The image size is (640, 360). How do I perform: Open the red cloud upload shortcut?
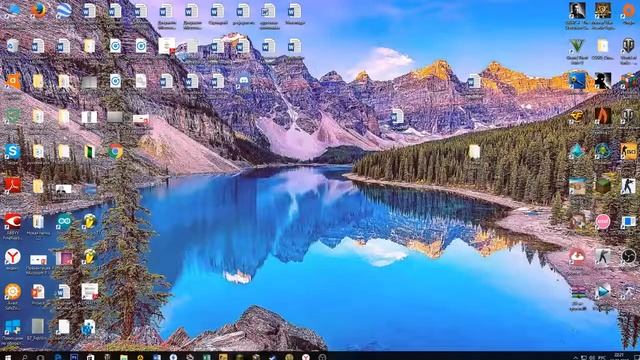point(577,256)
